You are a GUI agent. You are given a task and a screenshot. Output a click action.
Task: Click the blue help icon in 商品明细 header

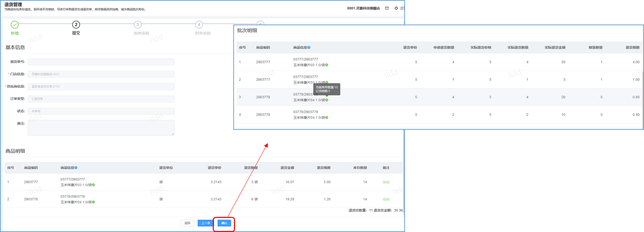(x=76, y=167)
